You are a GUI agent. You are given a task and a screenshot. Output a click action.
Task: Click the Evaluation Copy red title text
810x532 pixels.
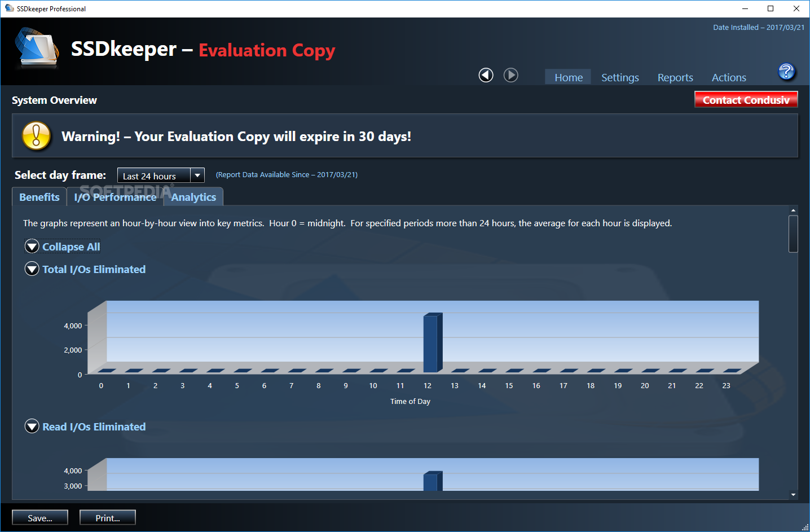pyautogui.click(x=267, y=50)
